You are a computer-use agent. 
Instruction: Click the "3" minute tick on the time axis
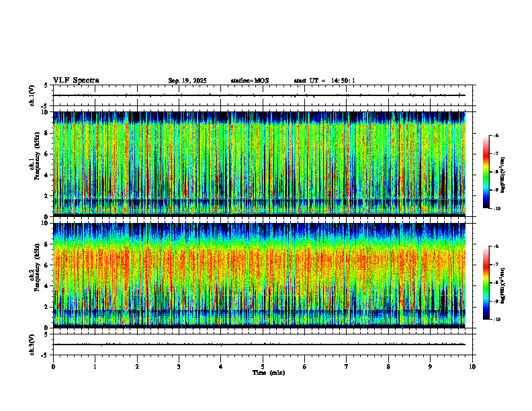tap(179, 367)
